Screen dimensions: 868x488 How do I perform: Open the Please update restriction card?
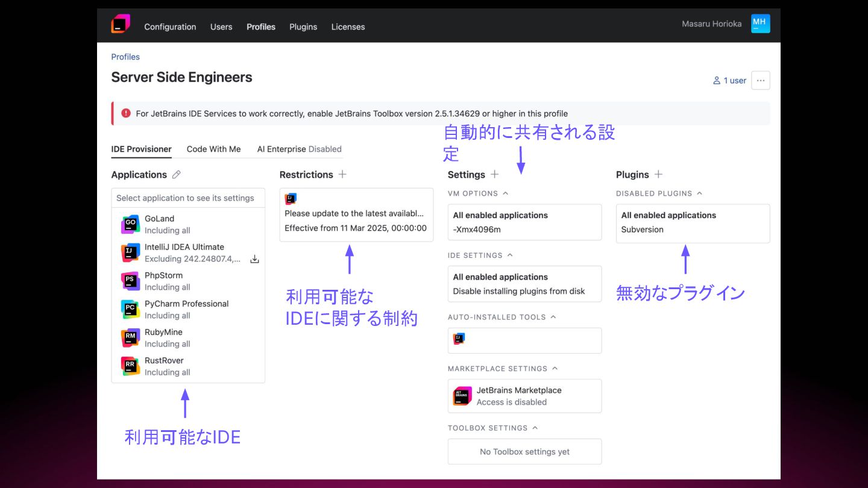pyautogui.click(x=356, y=215)
